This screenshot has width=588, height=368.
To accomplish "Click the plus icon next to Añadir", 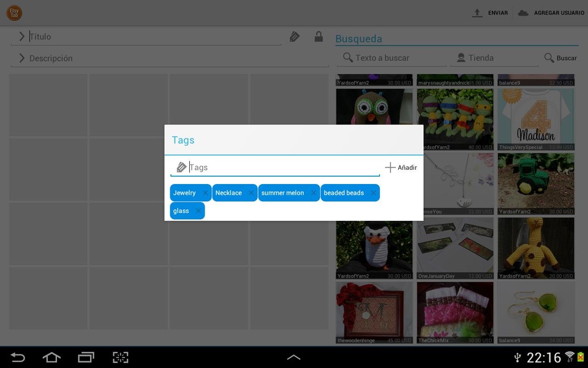I will point(390,167).
